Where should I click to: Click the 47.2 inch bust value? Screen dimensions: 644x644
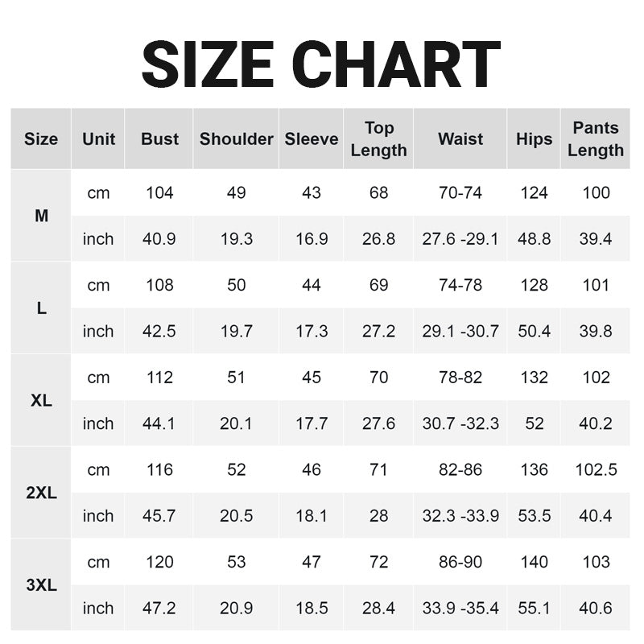tap(159, 608)
